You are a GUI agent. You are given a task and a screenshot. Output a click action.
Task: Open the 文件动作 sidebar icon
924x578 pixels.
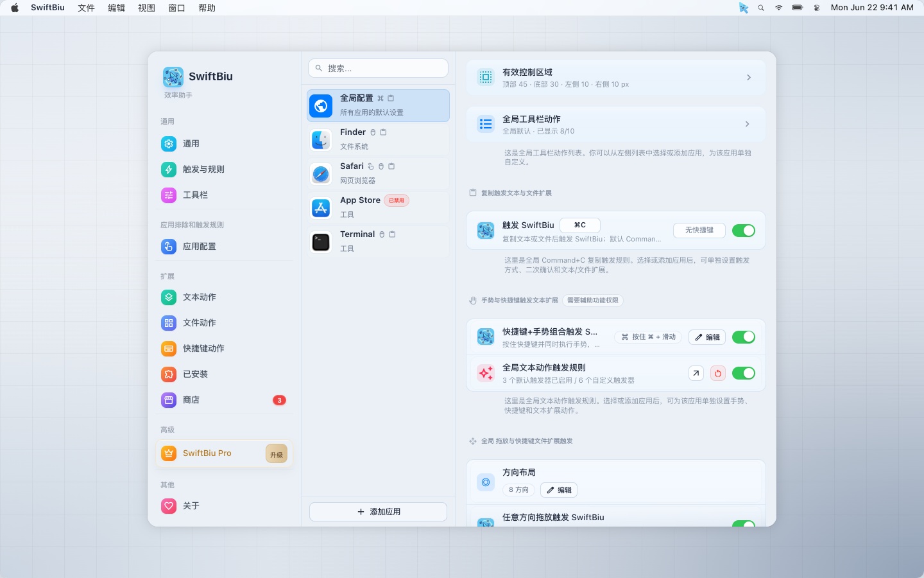(169, 323)
